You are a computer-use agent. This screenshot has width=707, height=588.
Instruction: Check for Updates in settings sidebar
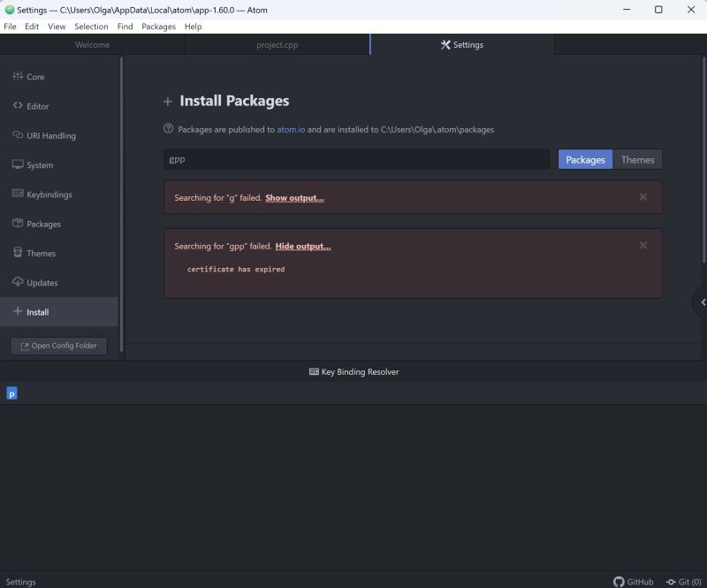click(42, 282)
